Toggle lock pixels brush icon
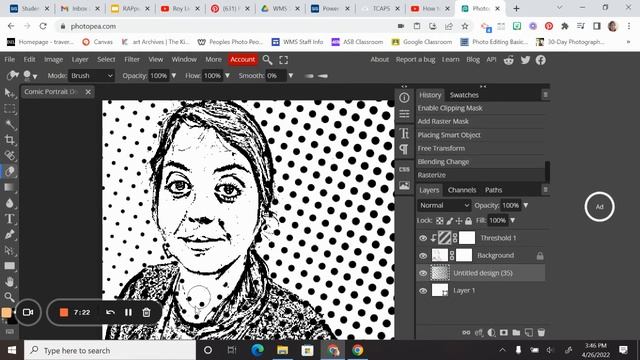 [449, 221]
